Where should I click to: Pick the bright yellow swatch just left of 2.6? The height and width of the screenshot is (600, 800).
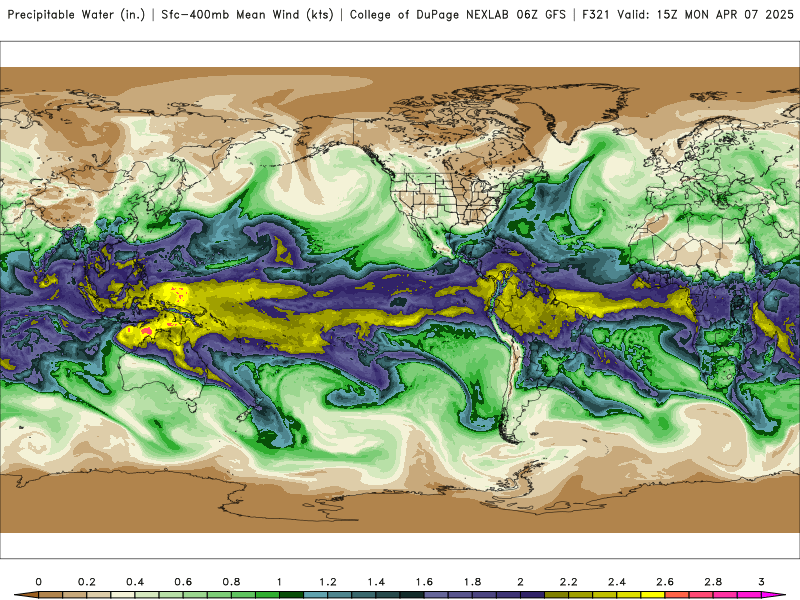click(x=653, y=595)
